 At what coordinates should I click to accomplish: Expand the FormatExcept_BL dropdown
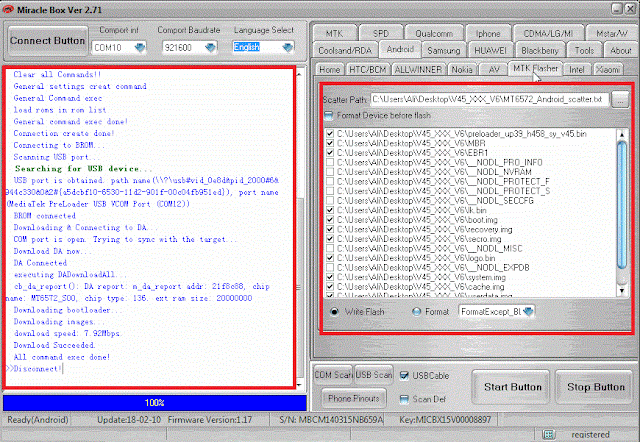coord(528,311)
